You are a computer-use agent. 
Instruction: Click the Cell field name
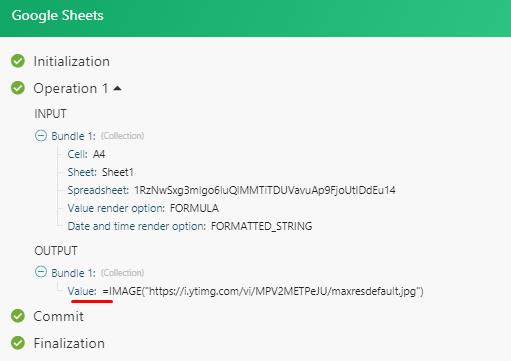pos(77,154)
